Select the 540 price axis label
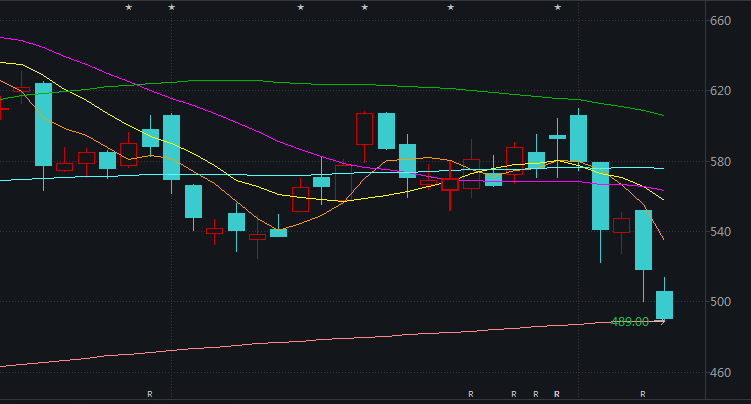 (720, 232)
